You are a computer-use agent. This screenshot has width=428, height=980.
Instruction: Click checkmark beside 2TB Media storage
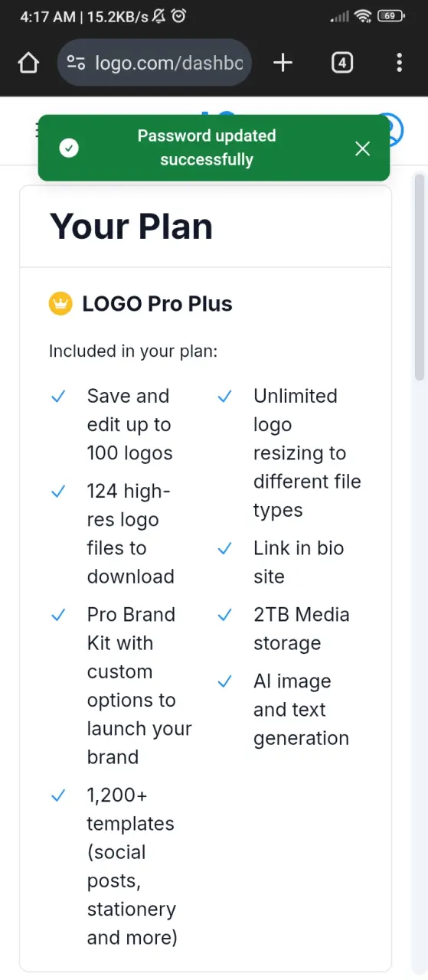click(224, 615)
